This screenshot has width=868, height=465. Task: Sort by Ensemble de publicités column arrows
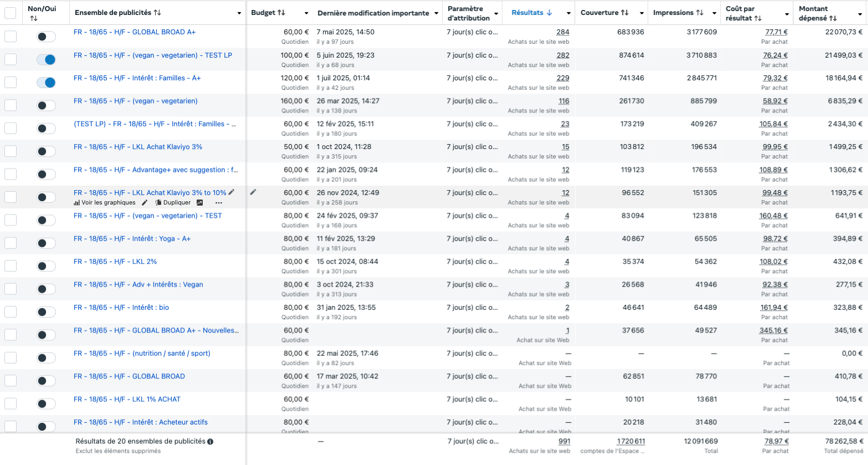[157, 13]
